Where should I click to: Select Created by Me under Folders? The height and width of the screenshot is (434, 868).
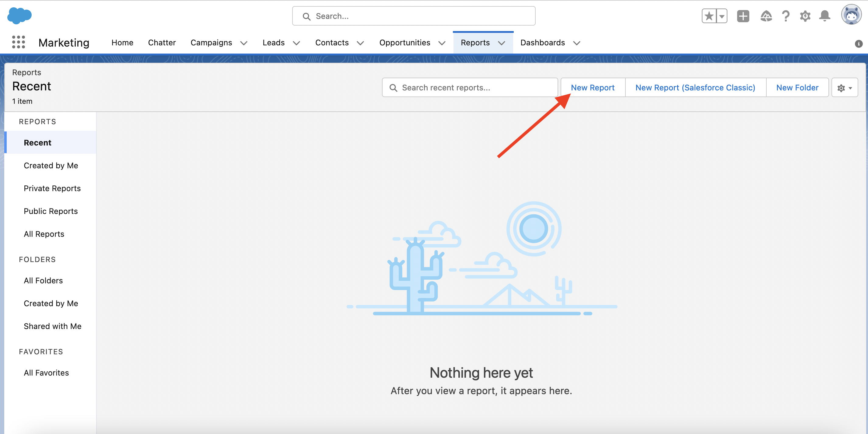click(51, 304)
